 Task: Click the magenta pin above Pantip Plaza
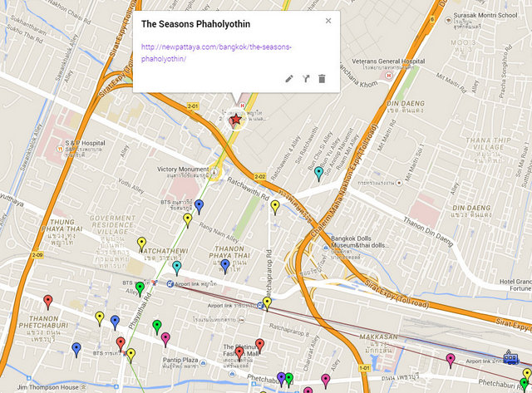pos(165,340)
